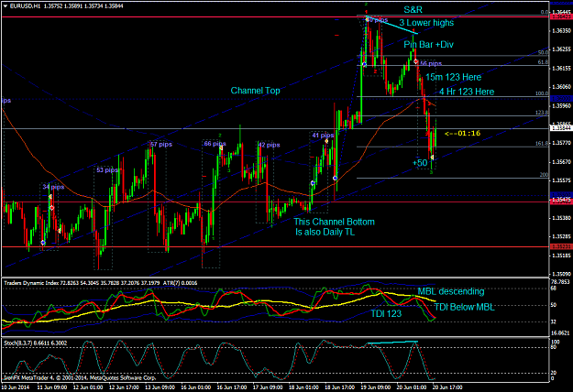Click the 1.35670 price axis label
This screenshot has width=573, height=392.
561,162
